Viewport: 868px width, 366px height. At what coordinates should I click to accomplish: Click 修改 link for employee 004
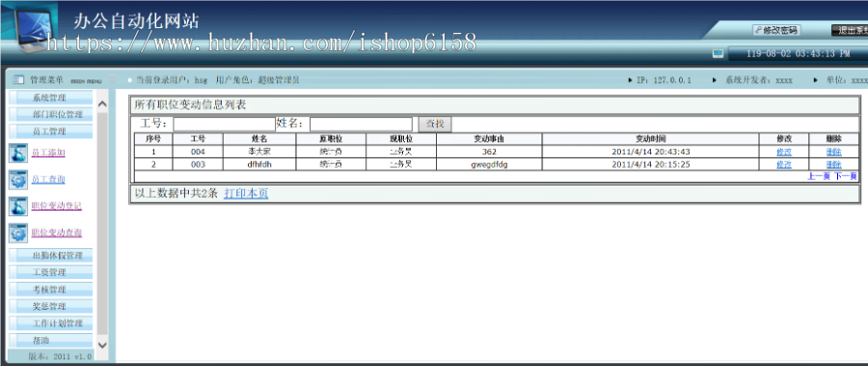click(x=784, y=152)
